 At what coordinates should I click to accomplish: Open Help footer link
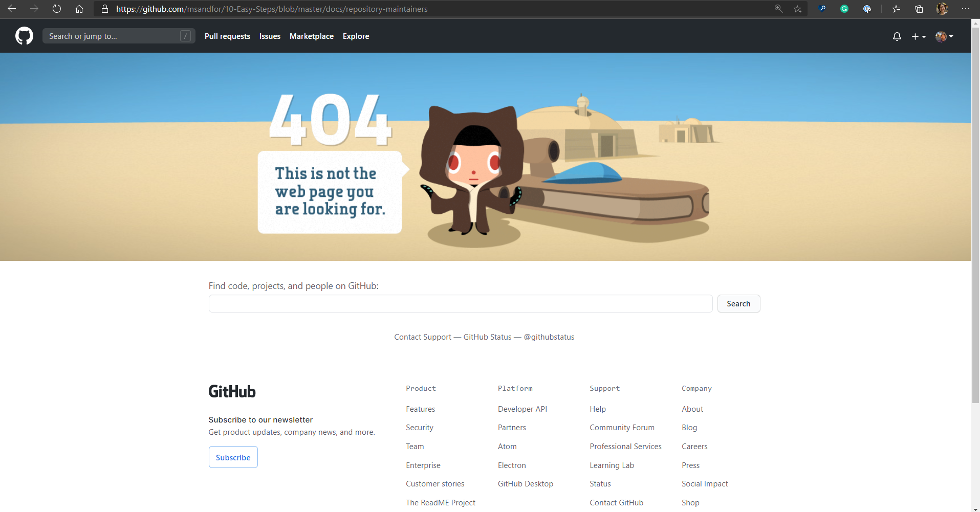point(598,409)
